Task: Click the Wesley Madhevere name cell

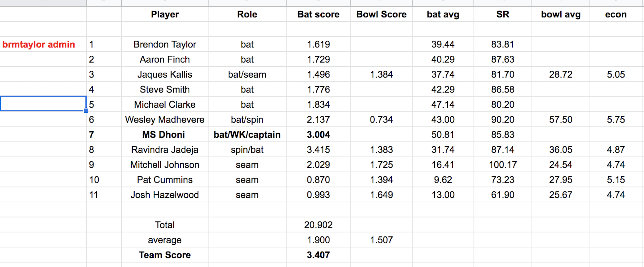Action: pyautogui.click(x=165, y=120)
